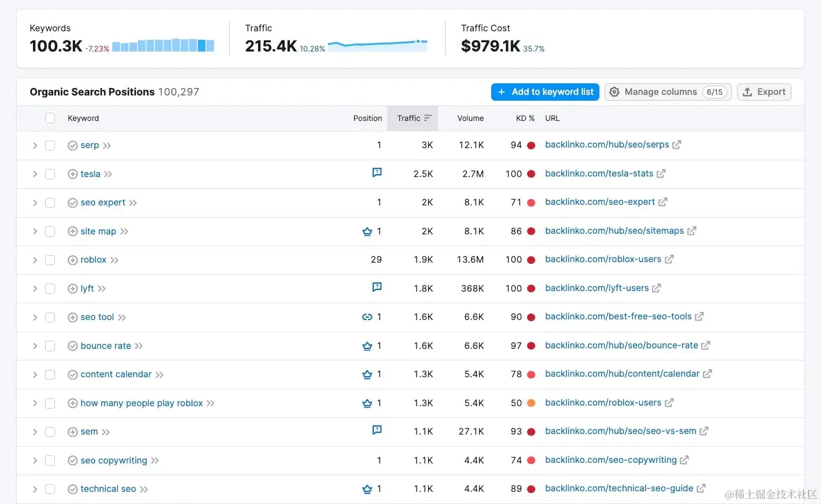Open the content calendar keyword link
821x504 pixels.
(116, 374)
